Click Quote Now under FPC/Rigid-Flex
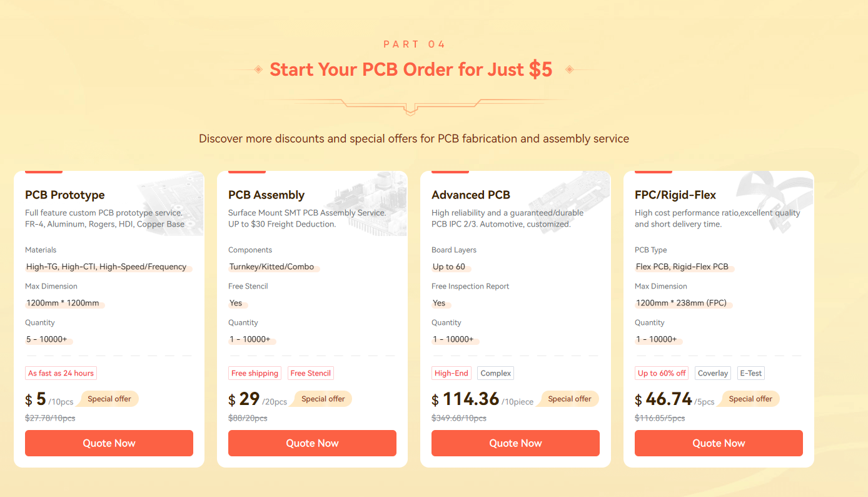 click(x=719, y=443)
